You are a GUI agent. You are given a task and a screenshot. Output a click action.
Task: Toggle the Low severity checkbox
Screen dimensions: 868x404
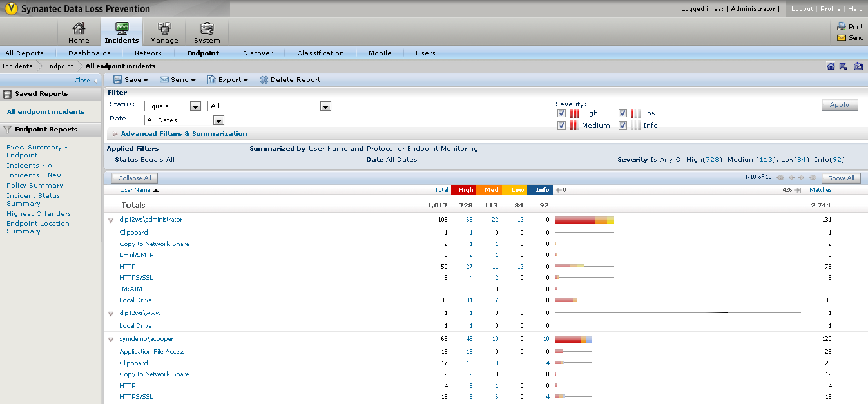622,113
